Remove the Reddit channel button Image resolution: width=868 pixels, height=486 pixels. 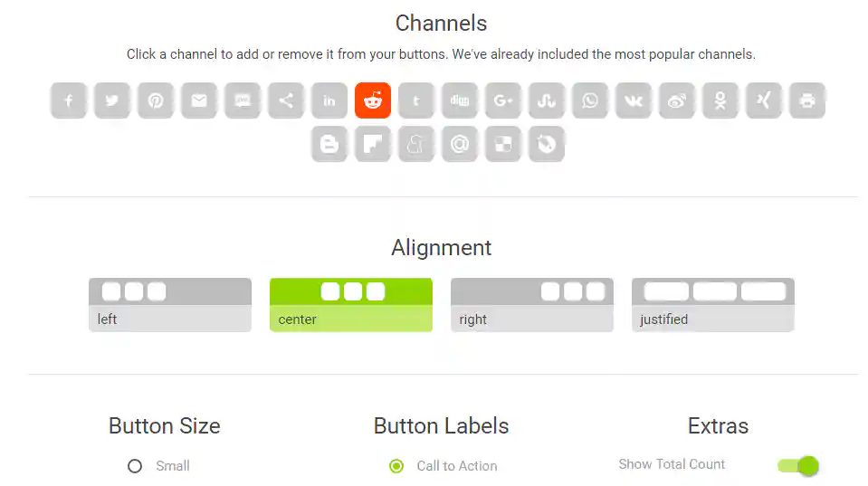point(373,100)
